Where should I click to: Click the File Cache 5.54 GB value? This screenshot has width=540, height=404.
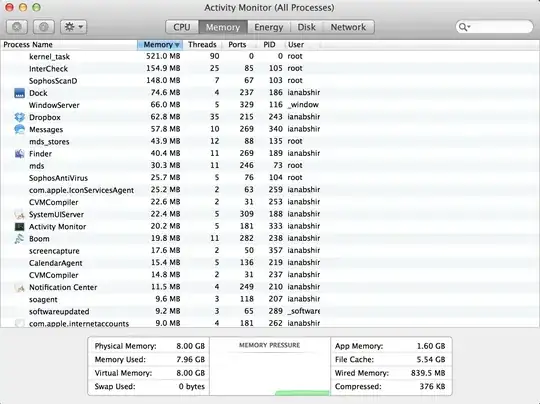pos(431,359)
